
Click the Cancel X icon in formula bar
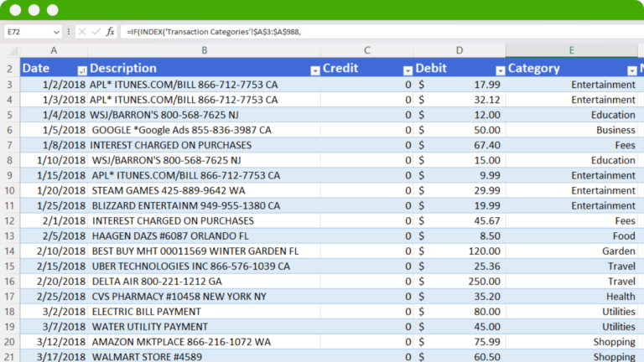pos(81,32)
